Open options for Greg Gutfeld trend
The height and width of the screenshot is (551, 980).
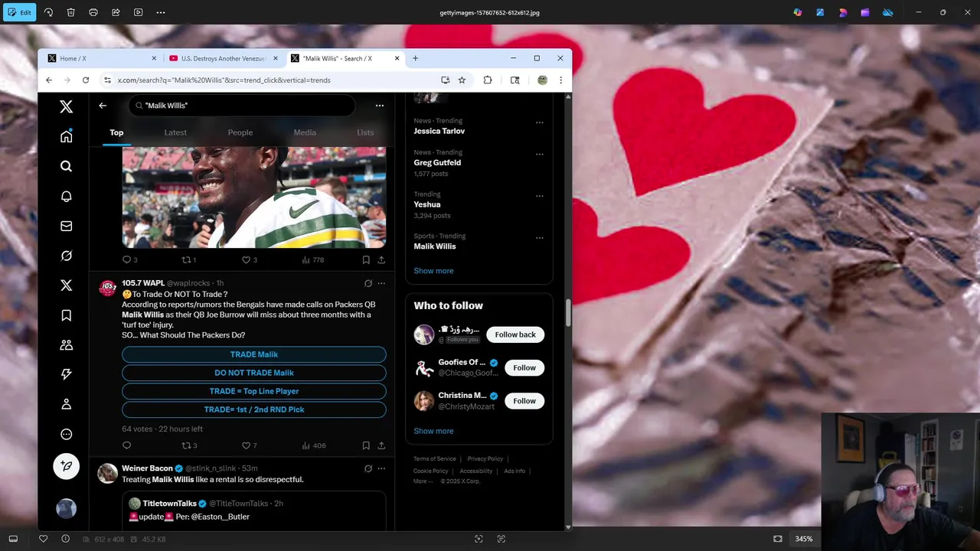[x=540, y=154]
